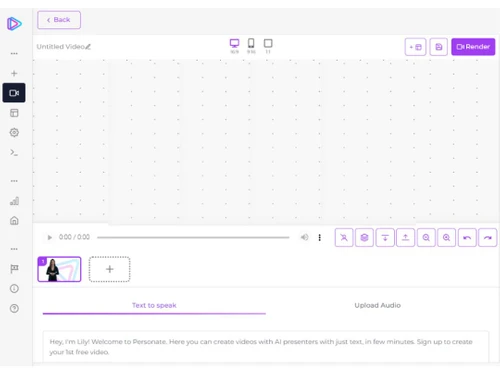Click the add scene layout button
The height and width of the screenshot is (375, 500).
point(415,47)
